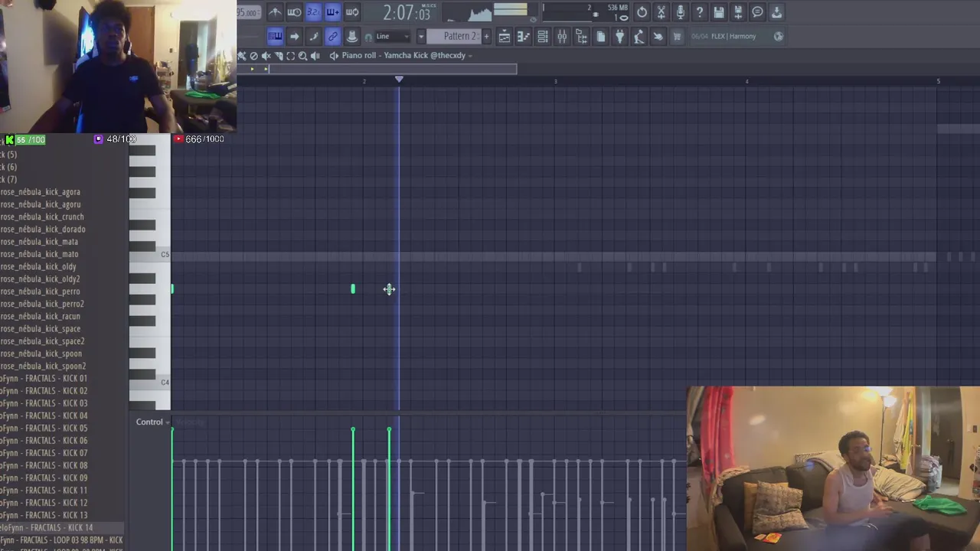Click the close all windows arrow icon
Screen dimensions: 980x551
coord(658,36)
